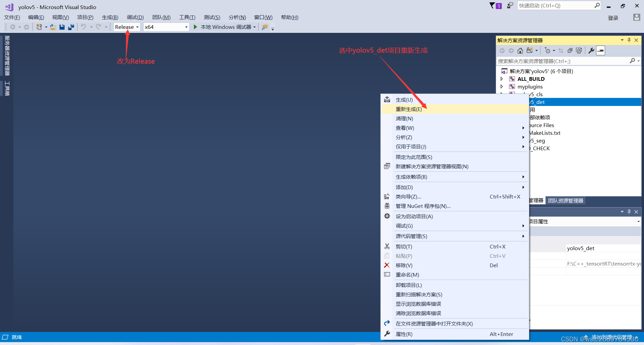The height and width of the screenshot is (345, 644).
Task: Click the Solution Explorer search magnifier icon
Action: [x=632, y=61]
